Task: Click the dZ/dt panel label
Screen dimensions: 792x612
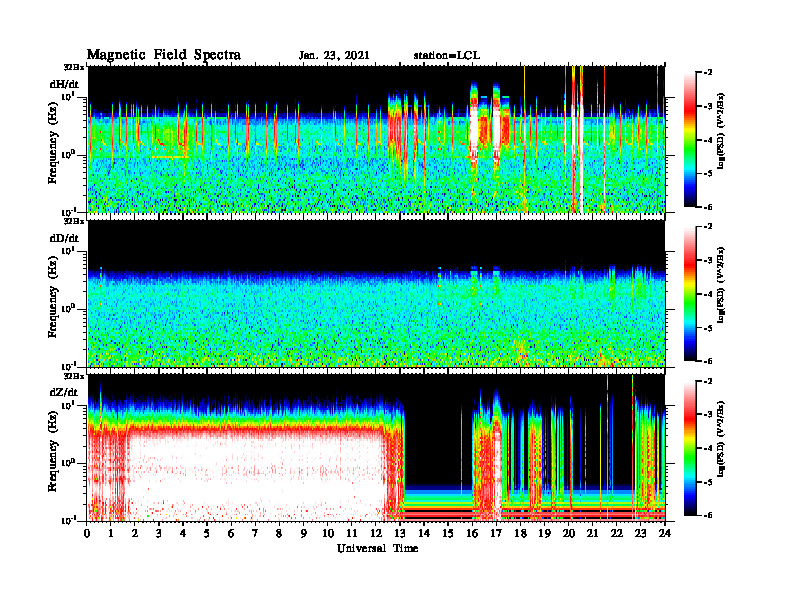Action: point(64,392)
